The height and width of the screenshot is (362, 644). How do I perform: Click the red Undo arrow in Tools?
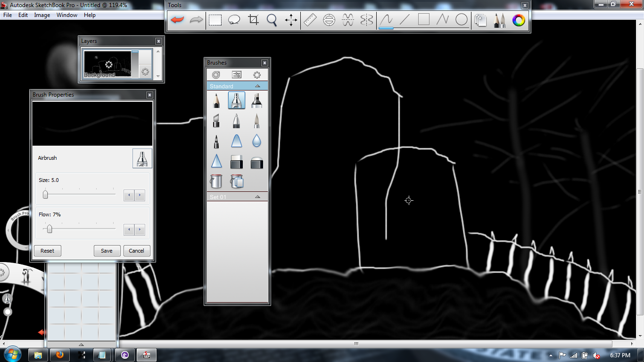click(x=177, y=20)
